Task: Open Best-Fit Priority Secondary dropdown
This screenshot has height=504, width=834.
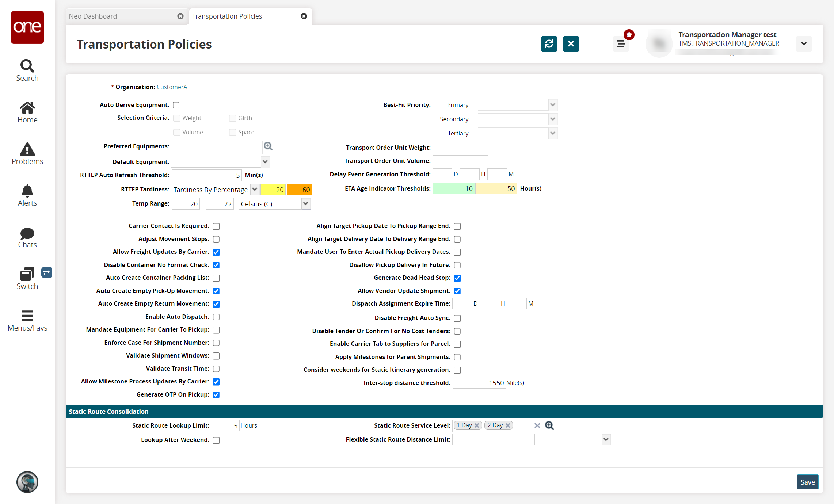Action: pos(553,119)
